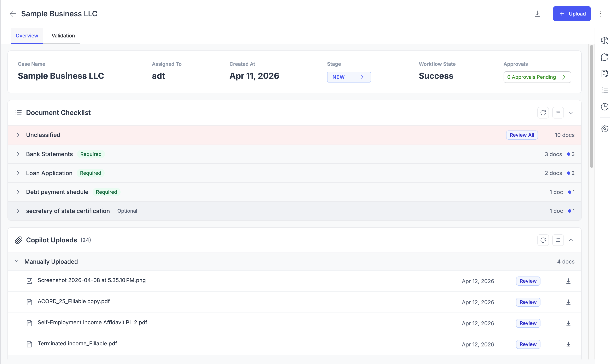614x364 pixels.
Task: Open the three-dot more options menu
Action: pyautogui.click(x=601, y=14)
